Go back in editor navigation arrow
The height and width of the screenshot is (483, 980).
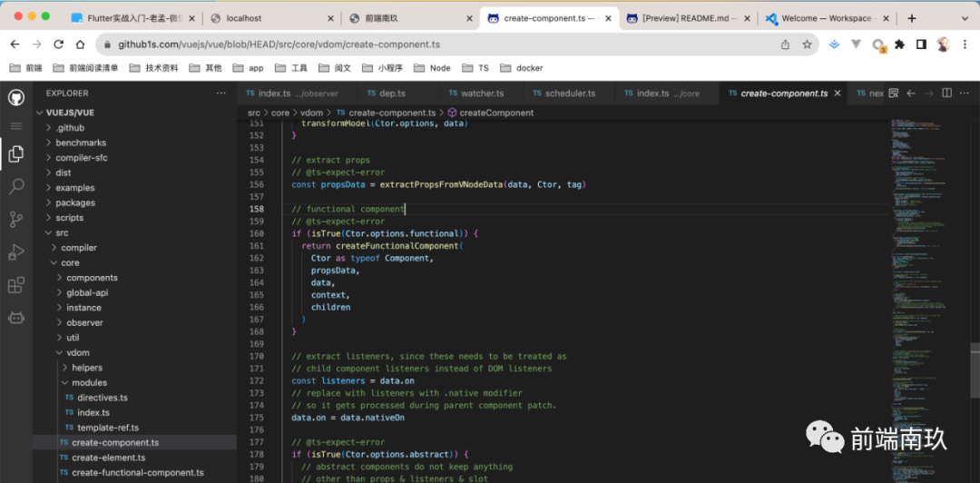coord(911,94)
